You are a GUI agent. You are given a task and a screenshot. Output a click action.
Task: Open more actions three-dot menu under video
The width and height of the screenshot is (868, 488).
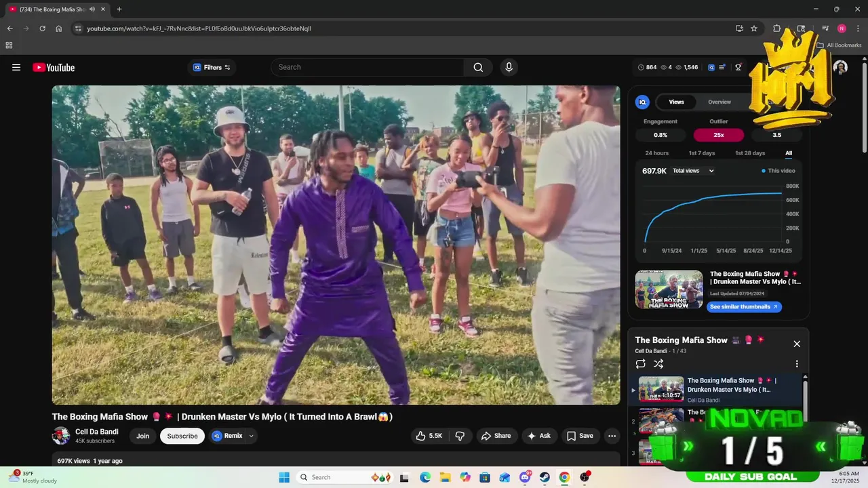tap(612, 436)
